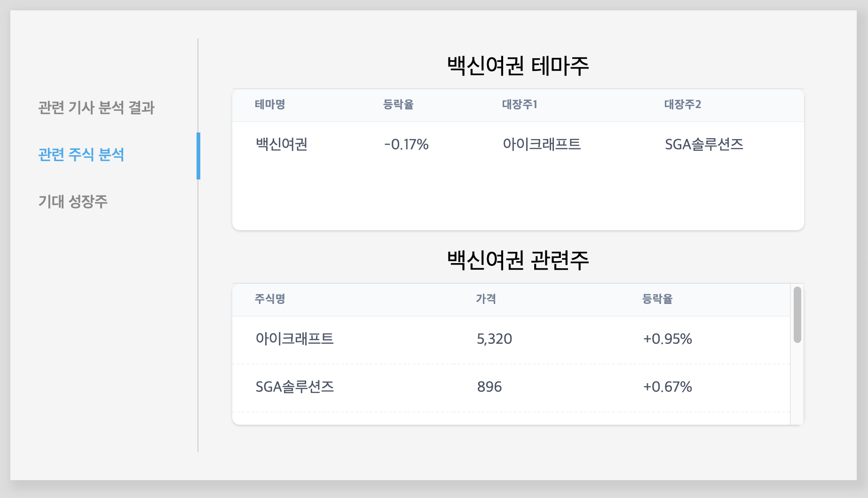Click the 대장주1 column header
The width and height of the screenshot is (868, 498).
click(x=516, y=105)
